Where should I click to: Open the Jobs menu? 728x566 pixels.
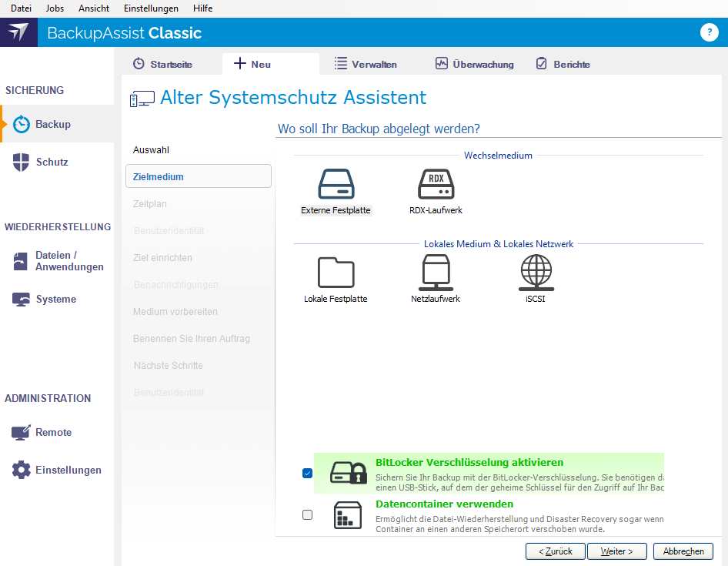55,8
